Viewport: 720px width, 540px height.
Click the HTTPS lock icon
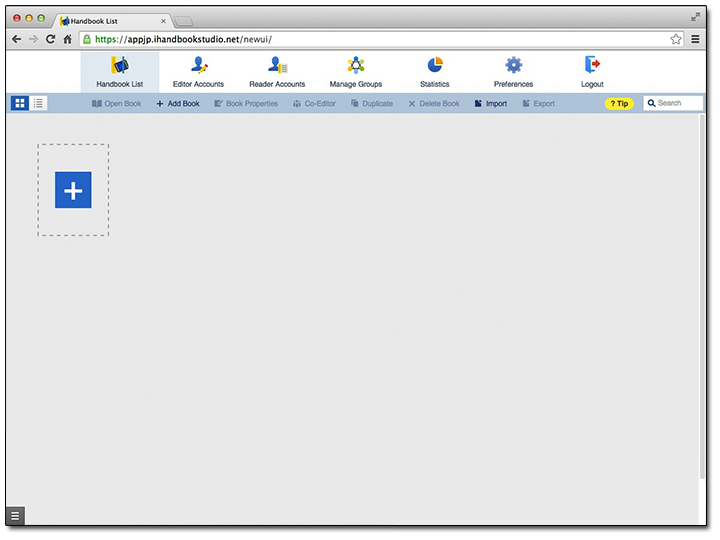coord(87,39)
